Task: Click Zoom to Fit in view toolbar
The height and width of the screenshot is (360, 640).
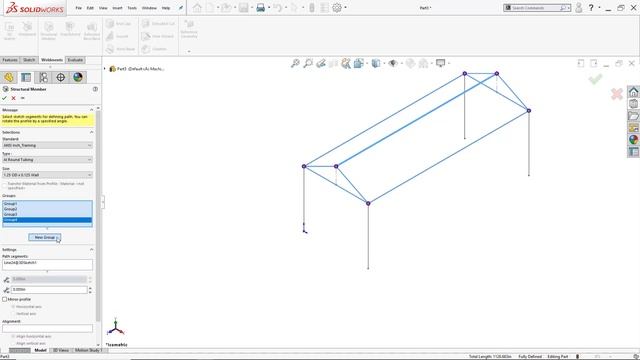Action: pos(295,63)
